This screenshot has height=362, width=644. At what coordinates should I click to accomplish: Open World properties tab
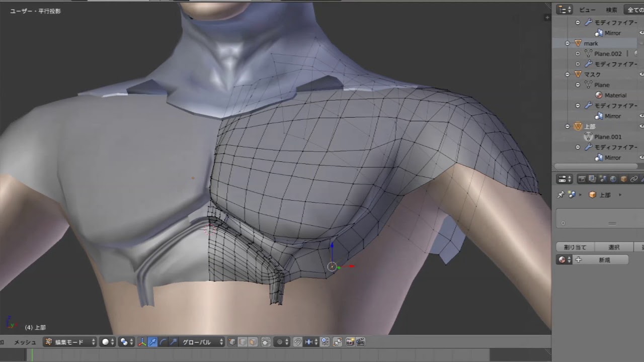(613, 179)
